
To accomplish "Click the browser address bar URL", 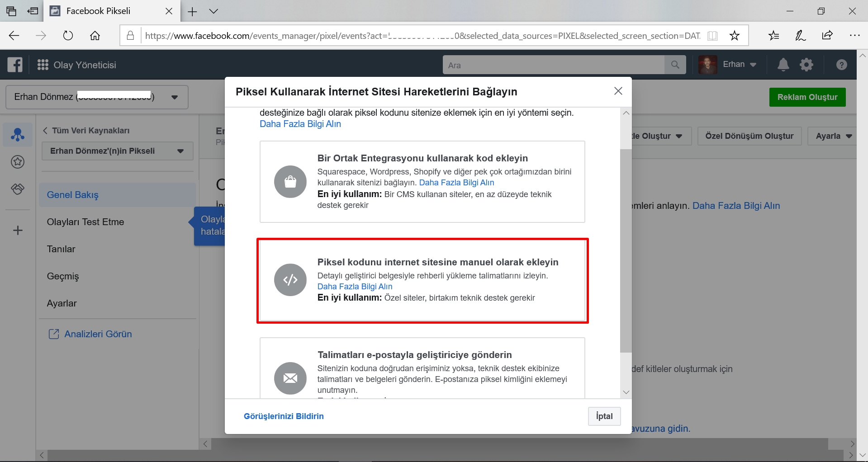I will [422, 35].
